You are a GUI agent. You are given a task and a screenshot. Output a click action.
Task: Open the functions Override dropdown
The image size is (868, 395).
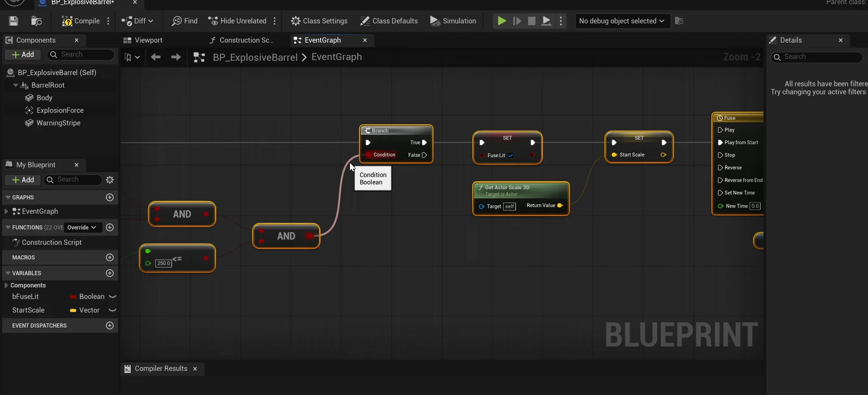(81, 228)
